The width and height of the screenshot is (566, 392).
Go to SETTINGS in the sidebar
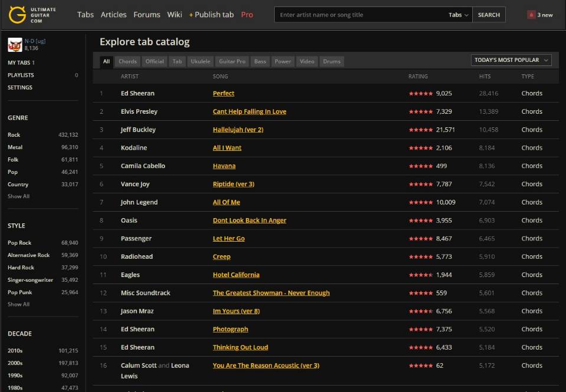click(19, 87)
